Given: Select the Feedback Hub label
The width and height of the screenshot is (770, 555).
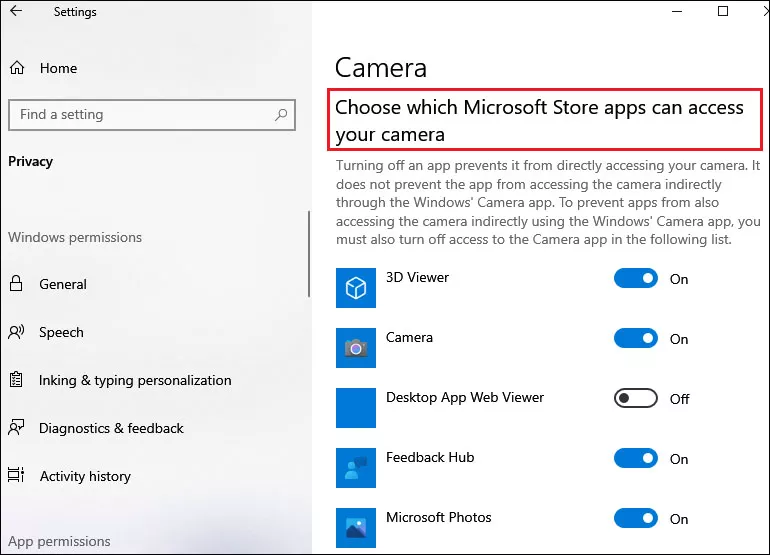Looking at the screenshot, I should tap(430, 457).
